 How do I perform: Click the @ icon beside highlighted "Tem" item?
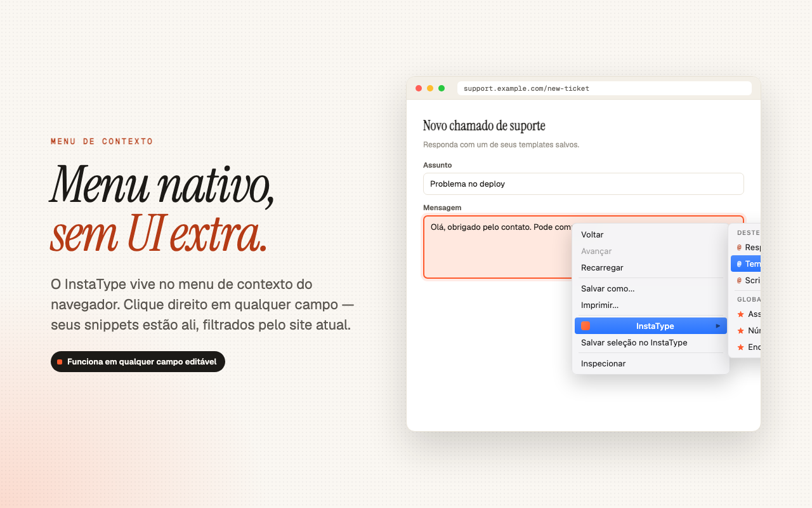(x=739, y=264)
